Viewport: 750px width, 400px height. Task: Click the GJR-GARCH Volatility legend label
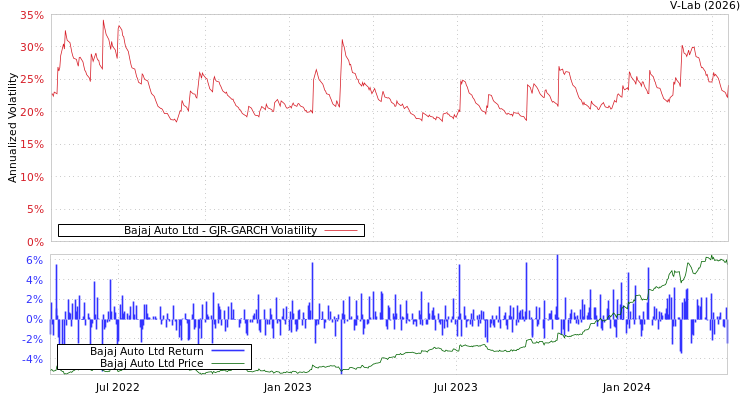point(220,230)
